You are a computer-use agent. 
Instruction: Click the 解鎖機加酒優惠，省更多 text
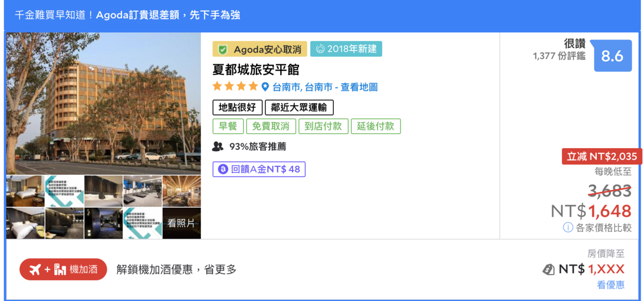[x=177, y=269]
